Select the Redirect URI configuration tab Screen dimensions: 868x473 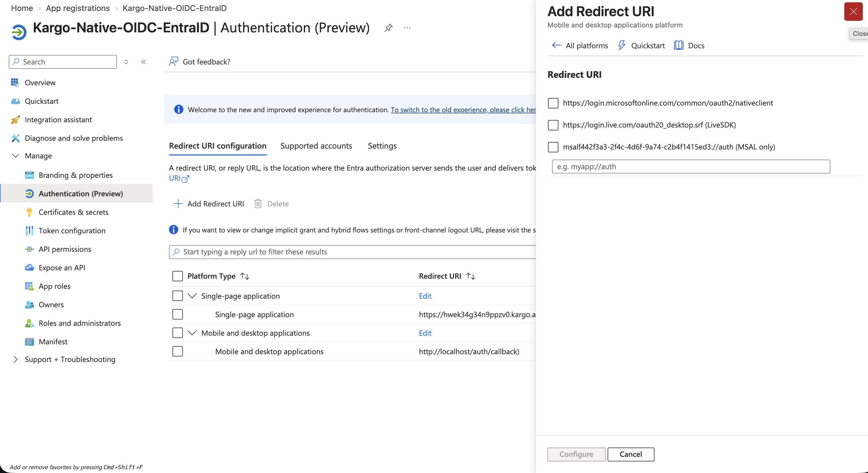tap(218, 146)
